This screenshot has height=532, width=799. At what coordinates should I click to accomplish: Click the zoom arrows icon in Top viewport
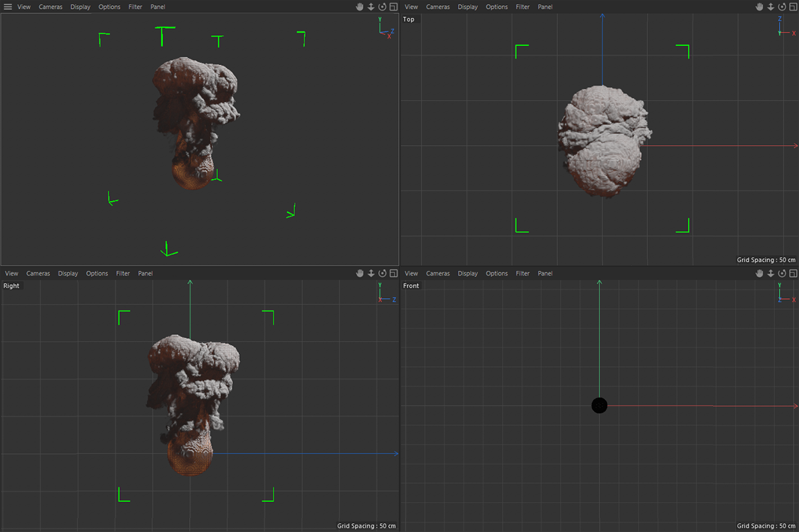770,7
